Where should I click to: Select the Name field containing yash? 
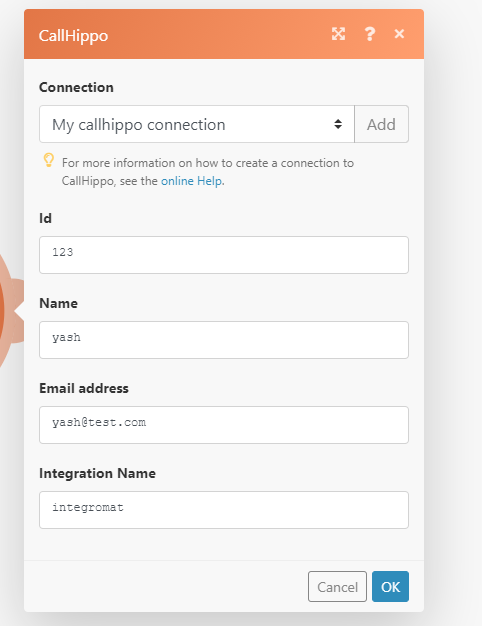coord(224,340)
